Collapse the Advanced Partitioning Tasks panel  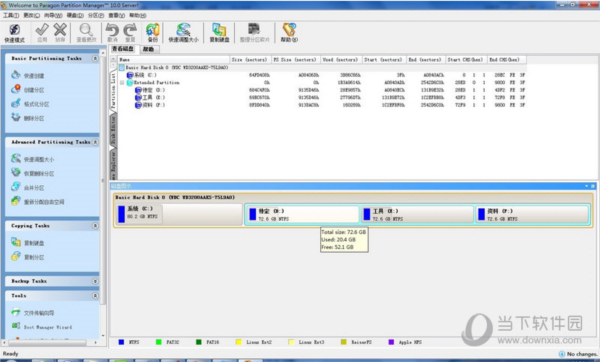click(95, 142)
